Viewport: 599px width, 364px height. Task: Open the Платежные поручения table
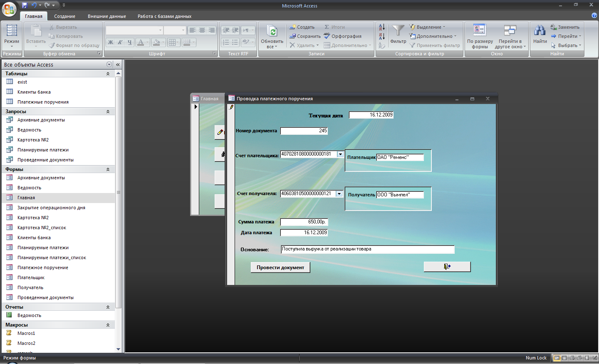43,102
